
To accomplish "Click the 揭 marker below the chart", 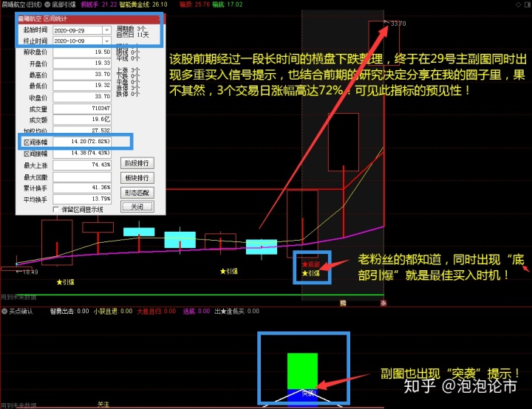I will pos(343,303).
